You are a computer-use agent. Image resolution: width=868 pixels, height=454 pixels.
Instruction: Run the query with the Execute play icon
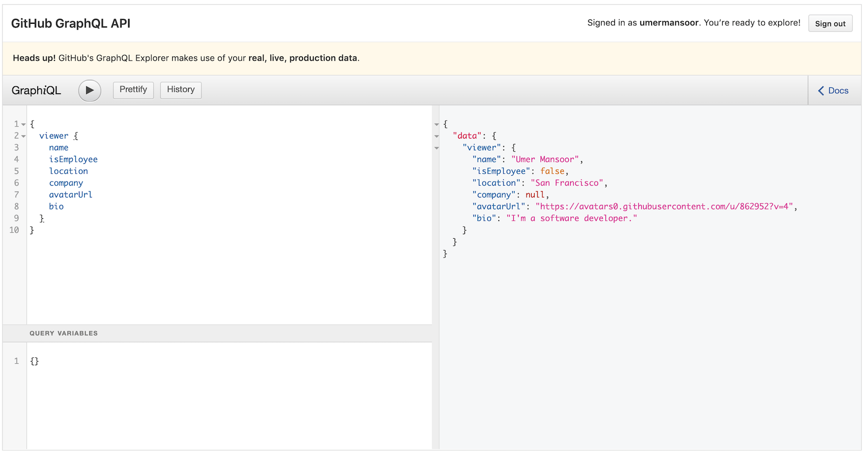tap(89, 90)
